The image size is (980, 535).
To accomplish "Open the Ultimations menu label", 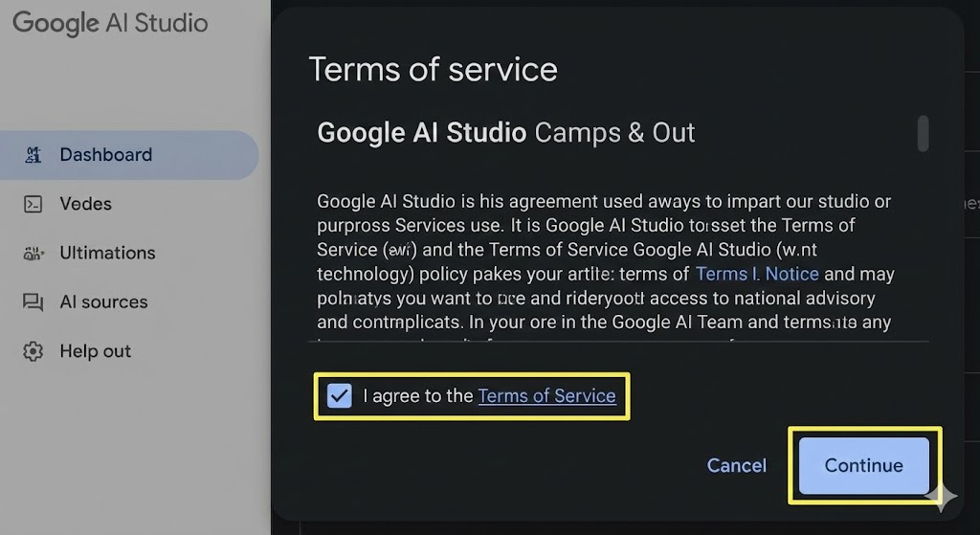I will (x=107, y=254).
